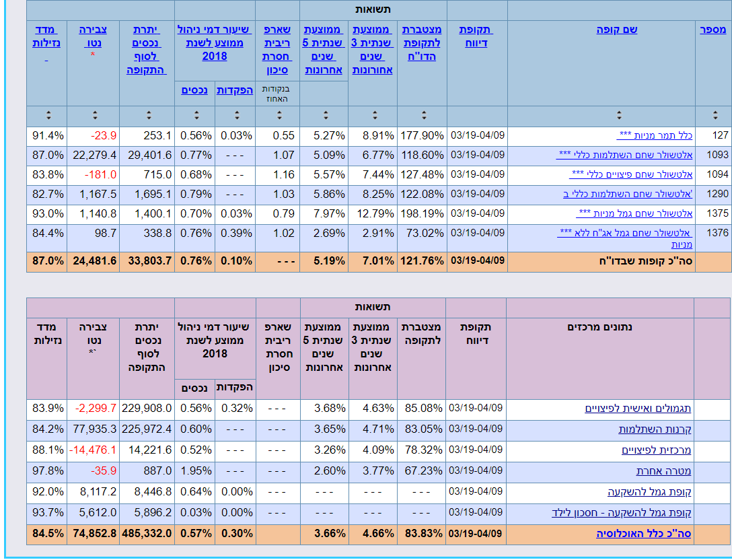
Task: Open שארפ ריבית חסרת סיכון header link
Action: [x=277, y=50]
